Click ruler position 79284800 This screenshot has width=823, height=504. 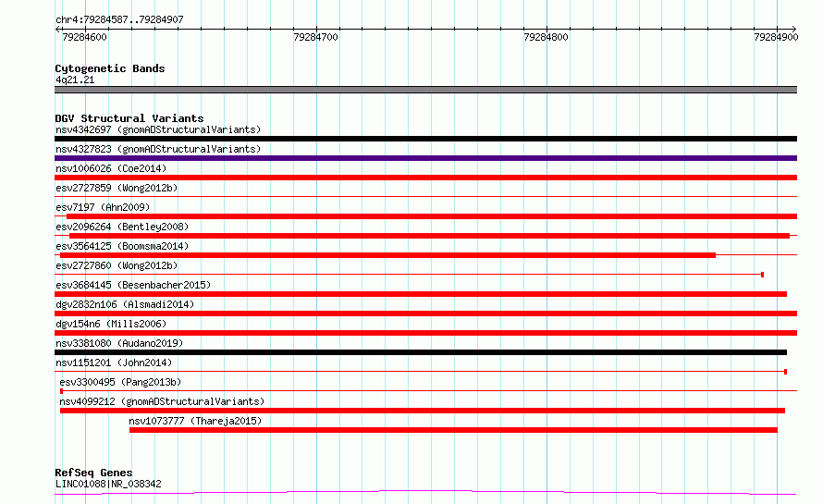(x=546, y=37)
